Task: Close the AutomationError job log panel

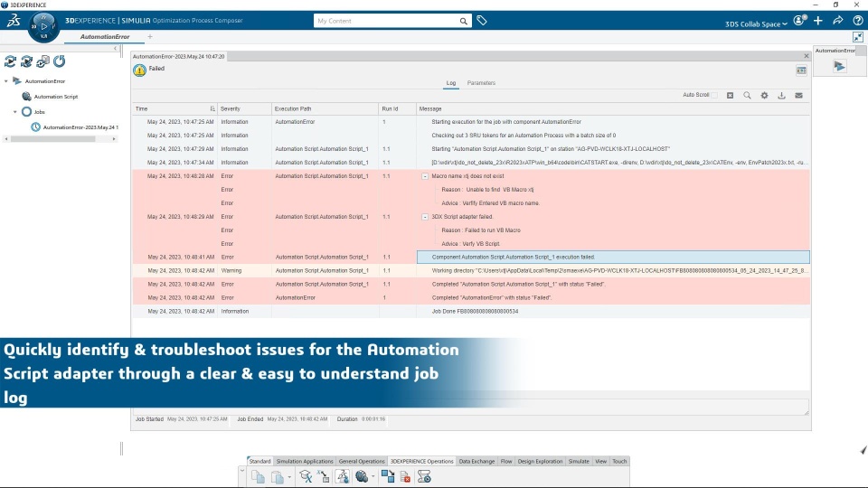Action: [x=806, y=56]
